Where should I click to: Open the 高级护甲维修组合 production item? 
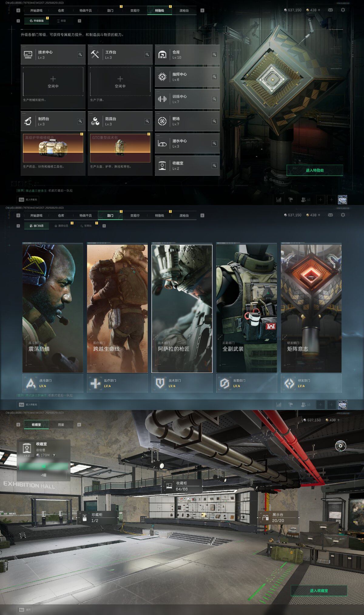(53, 148)
